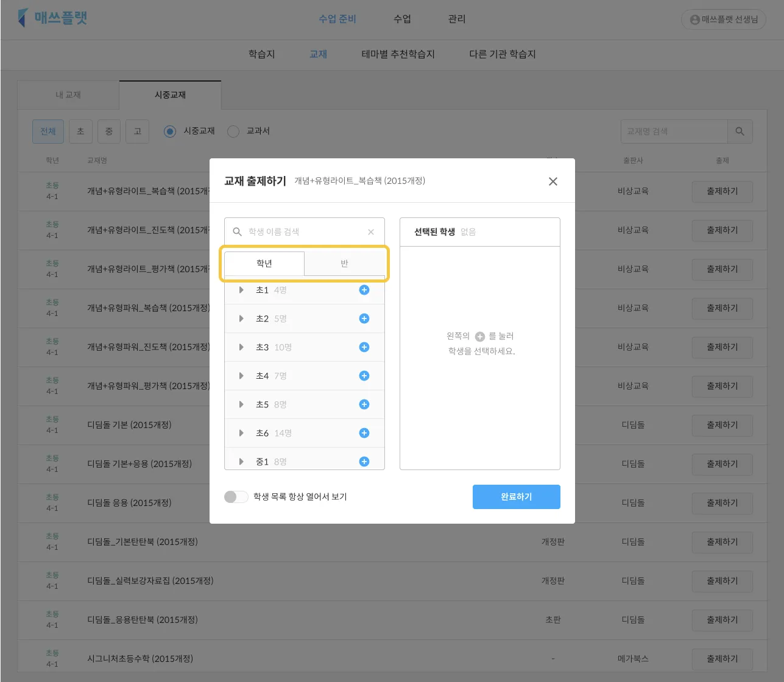Viewport: 784px width, 682px height.
Task: Close the 교재 출제하기 dialog
Action: (553, 181)
